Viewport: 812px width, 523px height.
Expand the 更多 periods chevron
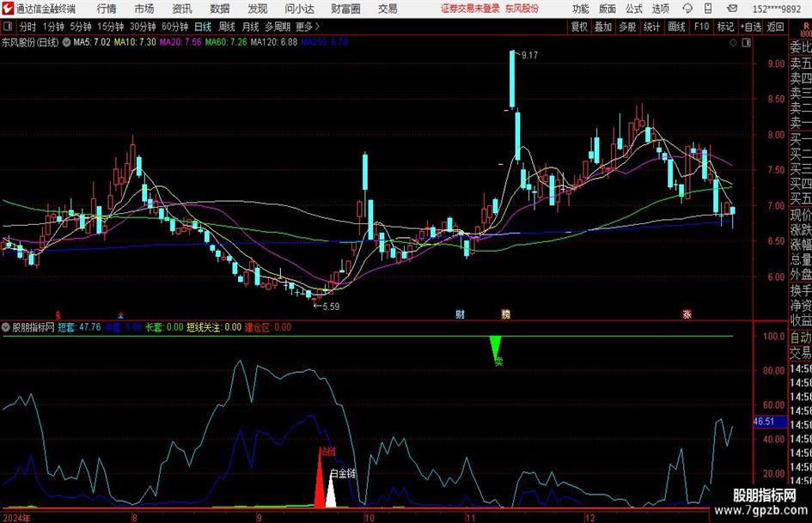[317, 27]
